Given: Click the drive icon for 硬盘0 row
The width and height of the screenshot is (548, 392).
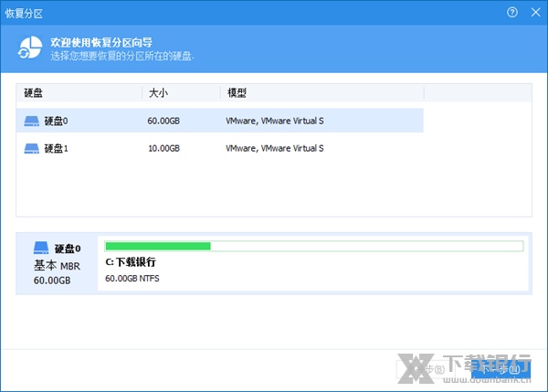Looking at the screenshot, I should 32,121.
